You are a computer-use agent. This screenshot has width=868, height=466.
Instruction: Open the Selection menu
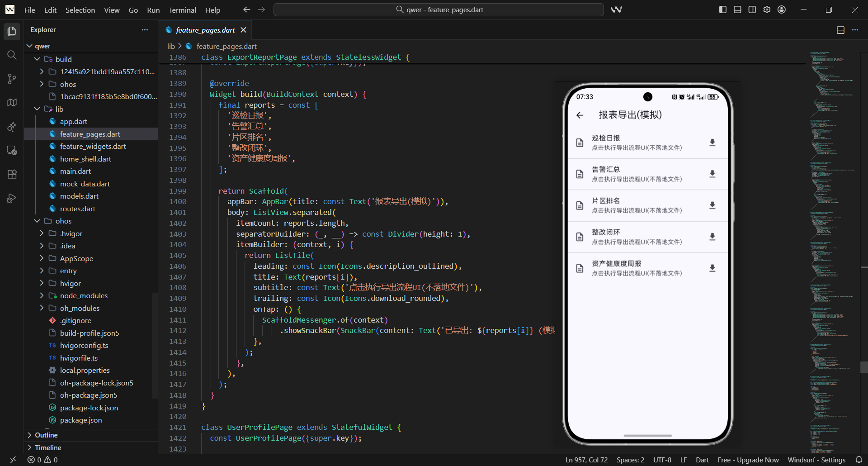[x=80, y=10]
